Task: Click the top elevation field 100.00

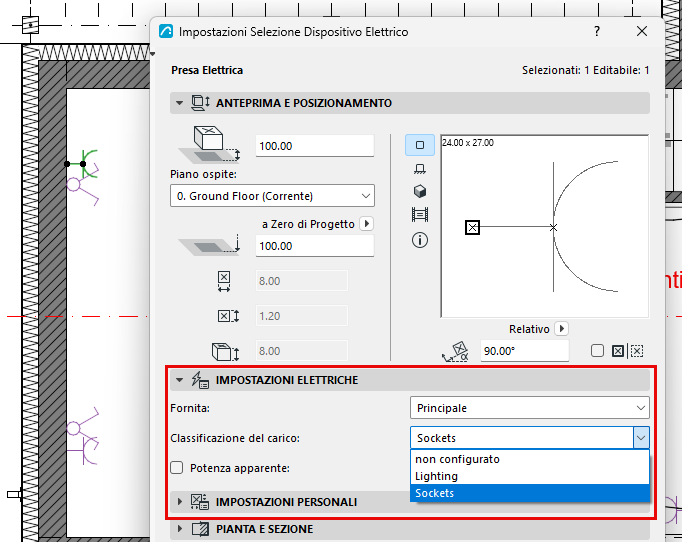Action: coord(314,146)
